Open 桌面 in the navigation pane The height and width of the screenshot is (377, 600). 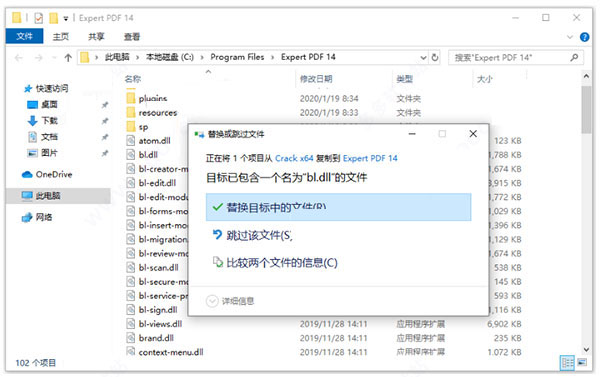click(49, 104)
